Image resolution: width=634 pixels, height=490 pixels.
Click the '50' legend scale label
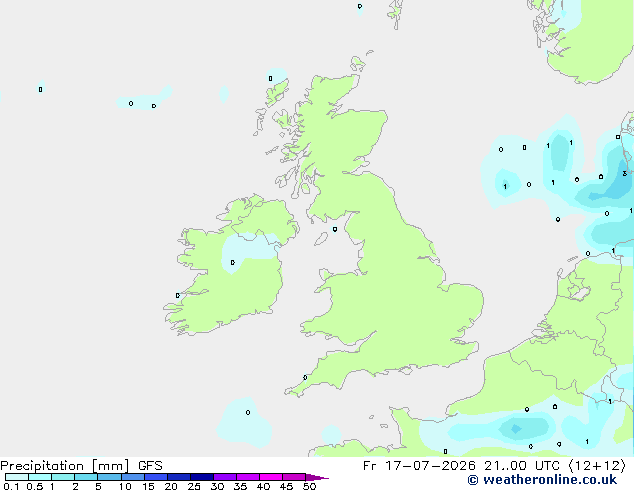coord(309,486)
